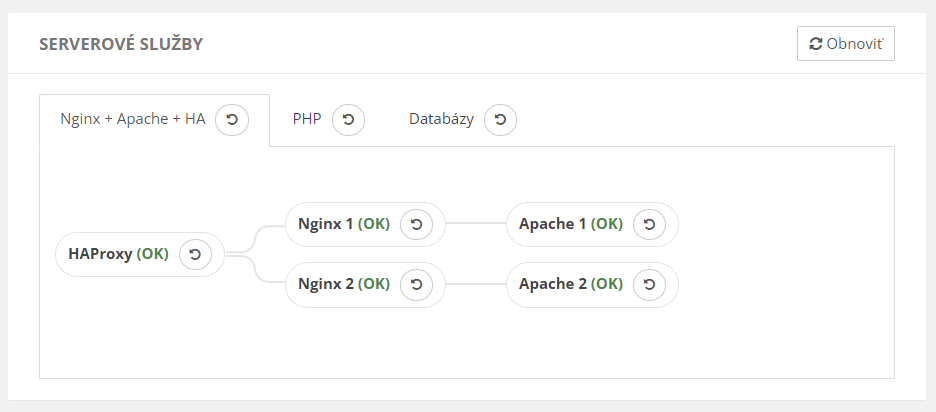Select the Nginx 1 node label
The image size is (936, 412).
(326, 224)
